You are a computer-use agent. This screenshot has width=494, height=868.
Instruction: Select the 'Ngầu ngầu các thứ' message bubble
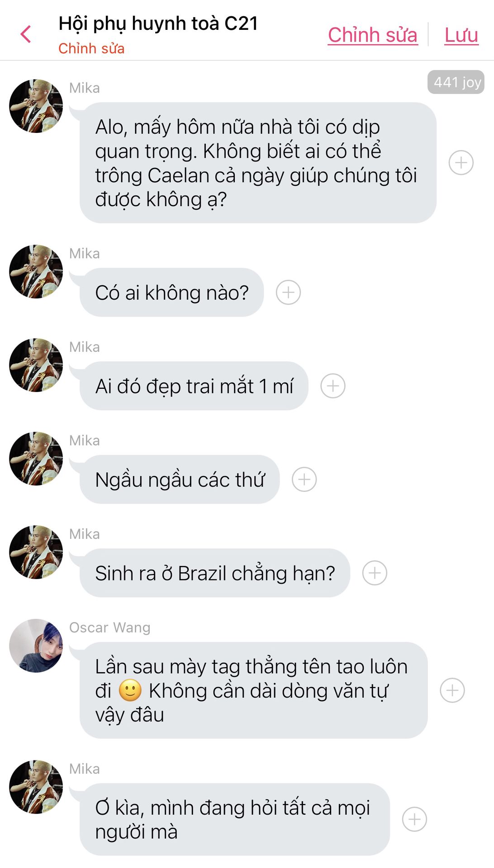click(x=180, y=479)
